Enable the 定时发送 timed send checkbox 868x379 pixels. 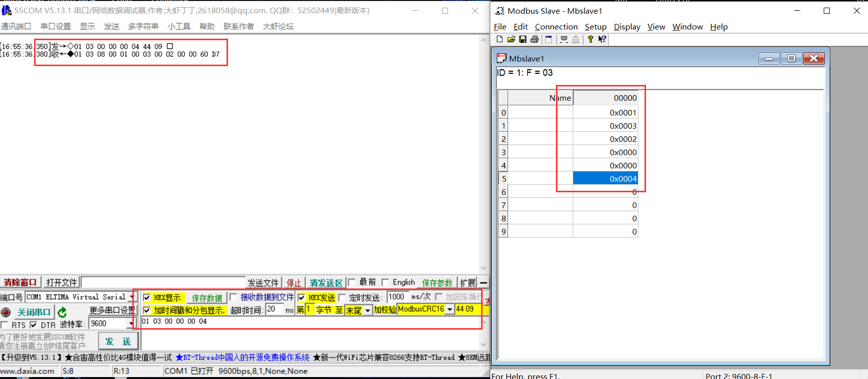pyautogui.click(x=343, y=298)
